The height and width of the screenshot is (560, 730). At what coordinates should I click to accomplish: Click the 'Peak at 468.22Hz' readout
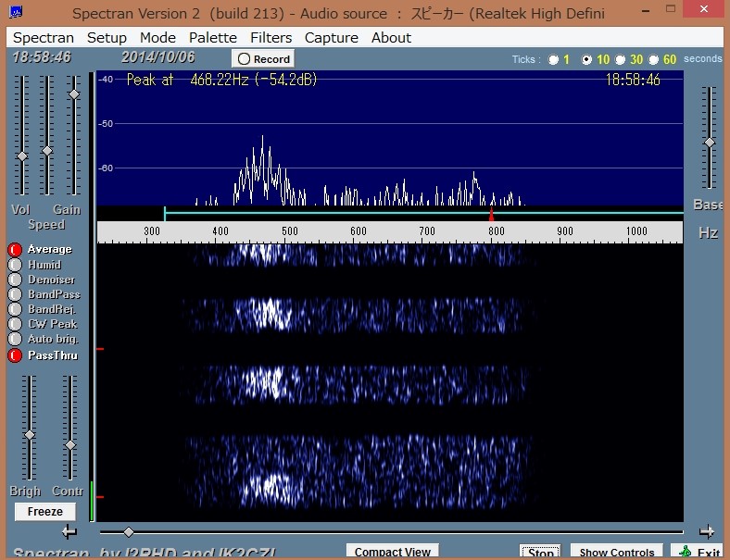[x=222, y=80]
